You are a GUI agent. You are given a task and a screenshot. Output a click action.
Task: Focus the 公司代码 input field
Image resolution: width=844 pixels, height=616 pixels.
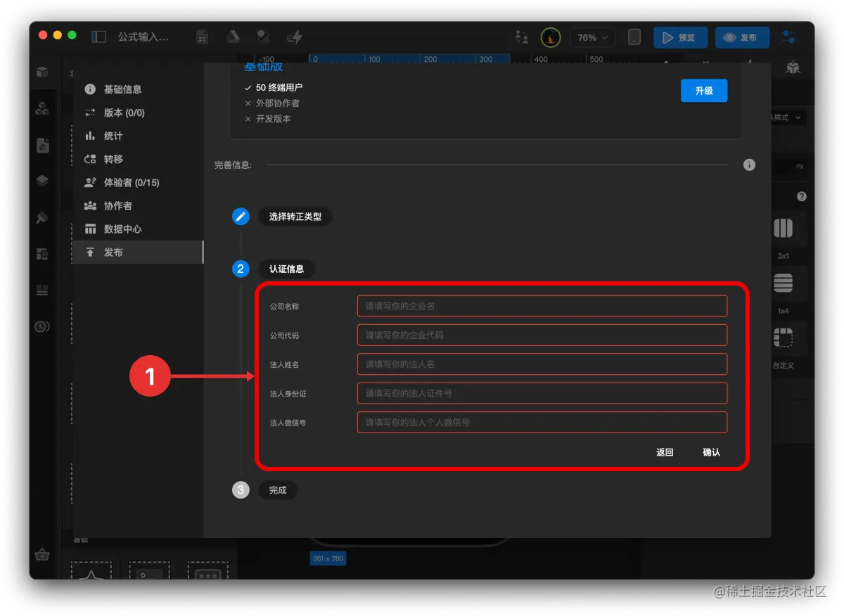coord(542,335)
